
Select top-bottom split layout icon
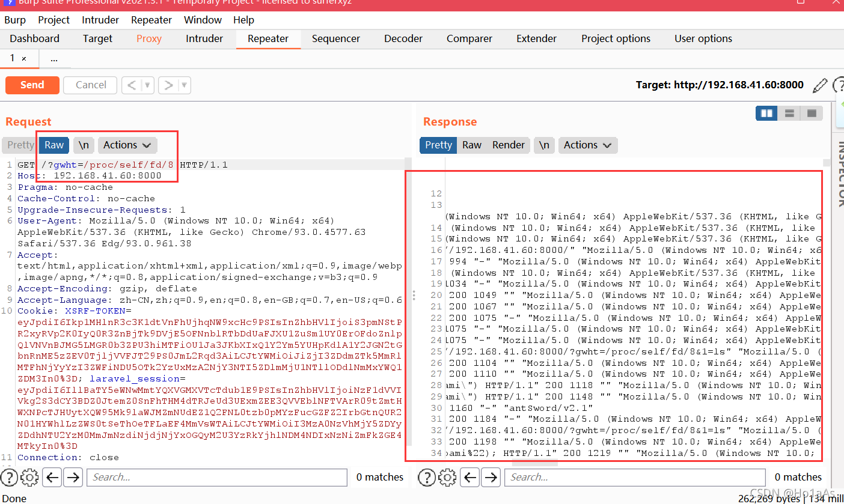click(789, 113)
